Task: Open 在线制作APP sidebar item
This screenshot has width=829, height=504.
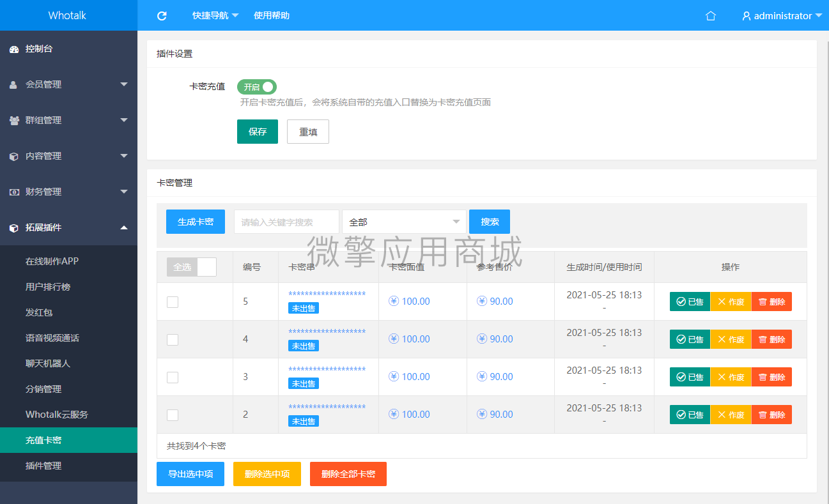Action: coord(68,261)
